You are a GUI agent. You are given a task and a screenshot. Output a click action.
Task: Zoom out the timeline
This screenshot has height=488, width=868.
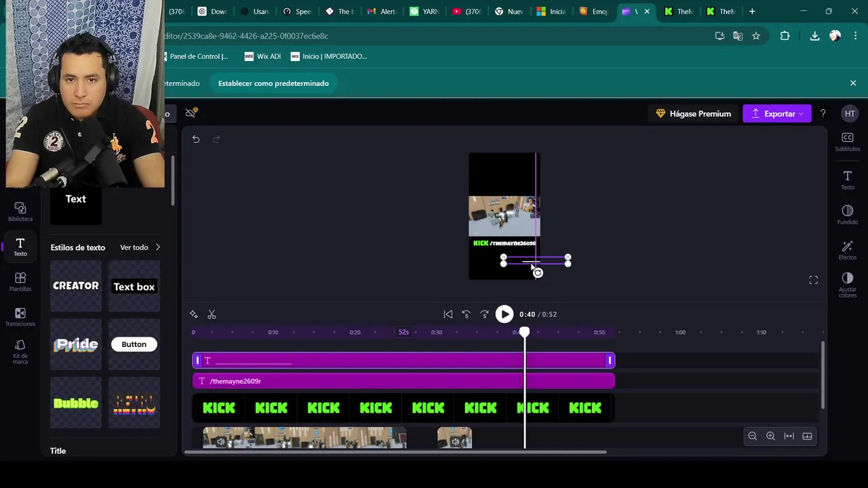752,436
